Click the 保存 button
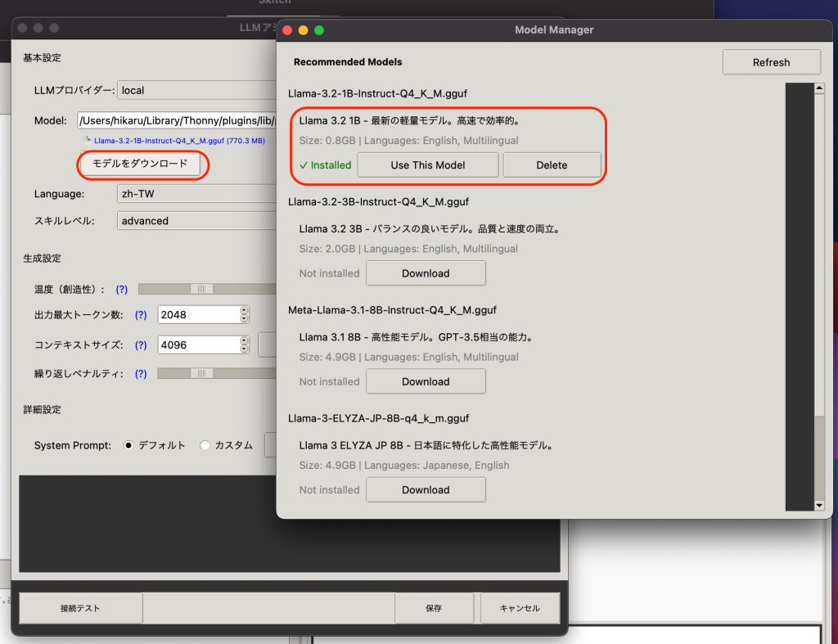838x644 pixels. 434,608
